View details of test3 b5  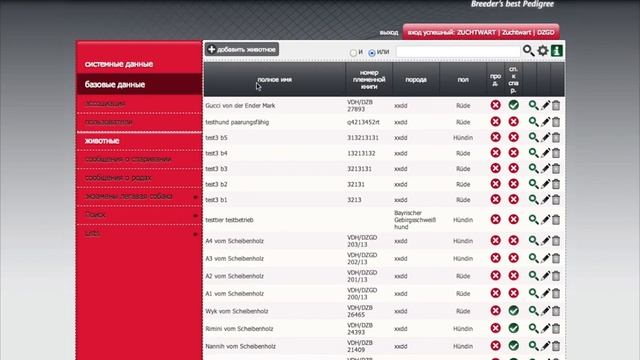pyautogui.click(x=533, y=137)
